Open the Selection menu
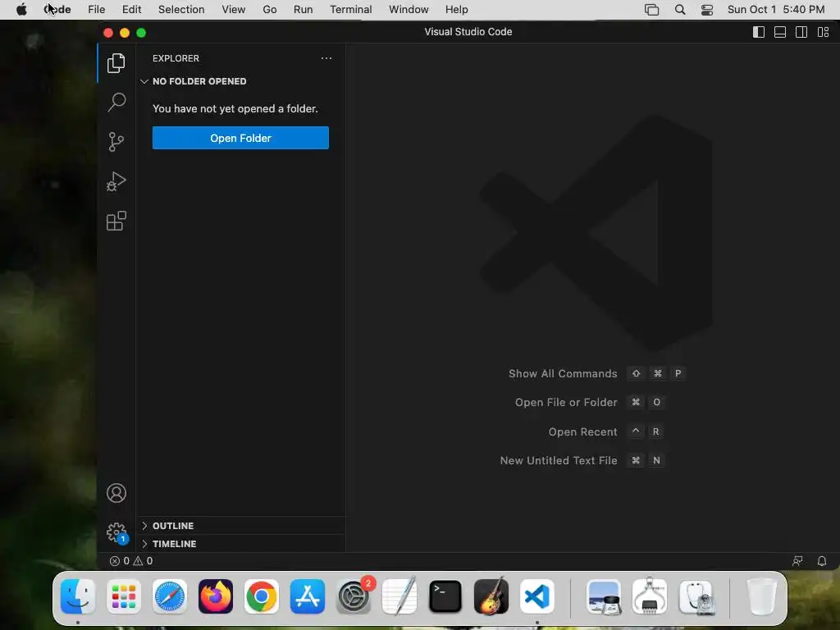Screen dimensions: 840x630 pyautogui.click(x=181, y=10)
